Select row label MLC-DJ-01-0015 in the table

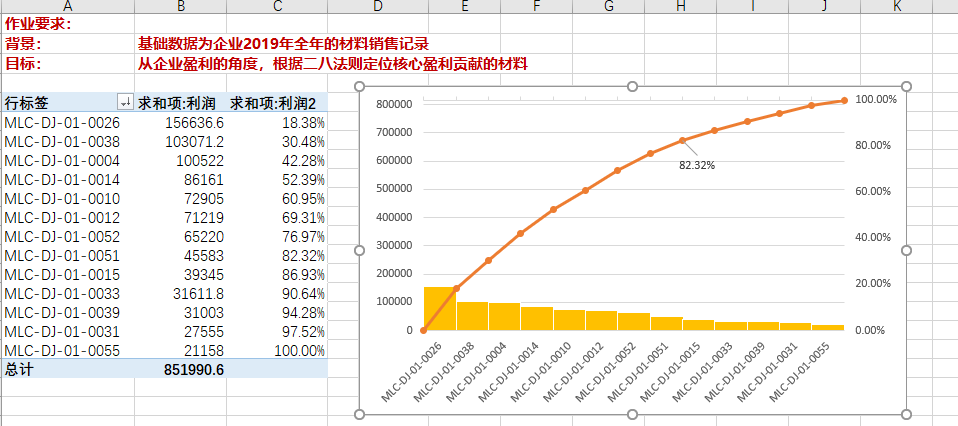pos(62,274)
